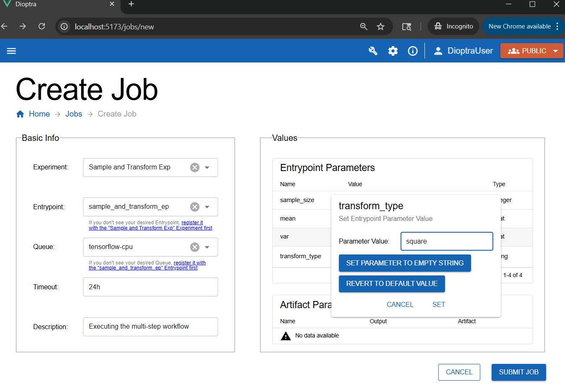
Task: Click the DioptraUser account icon
Action: pos(438,51)
